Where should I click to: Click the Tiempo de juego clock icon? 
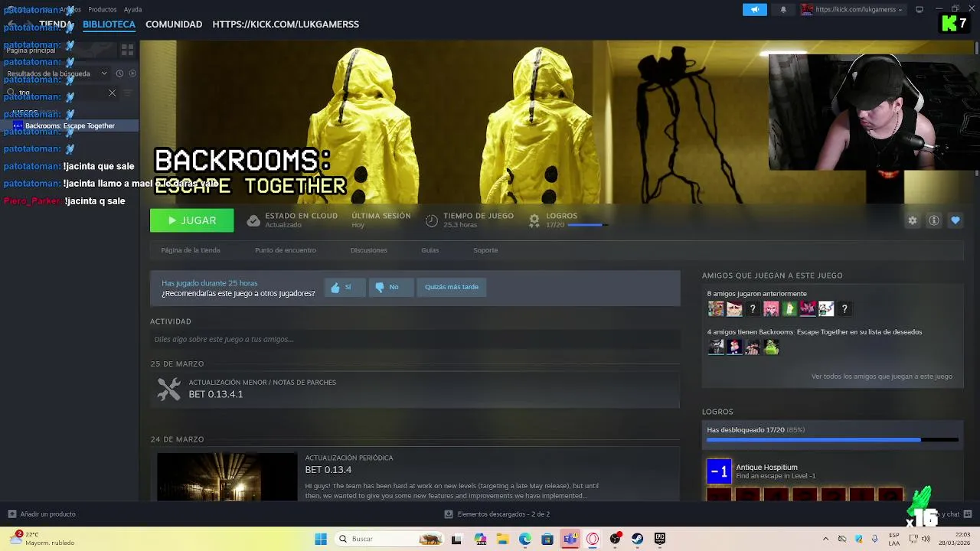(432, 220)
